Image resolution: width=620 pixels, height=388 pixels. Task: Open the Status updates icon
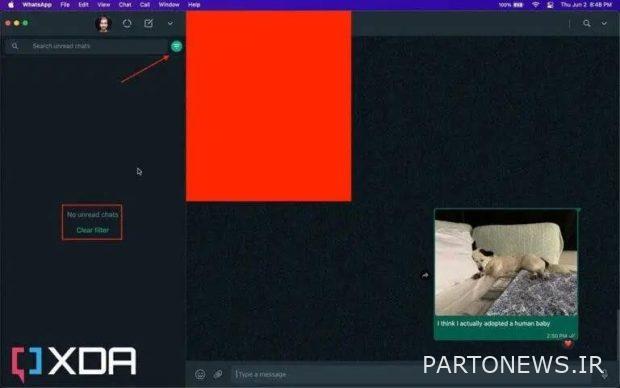(127, 23)
